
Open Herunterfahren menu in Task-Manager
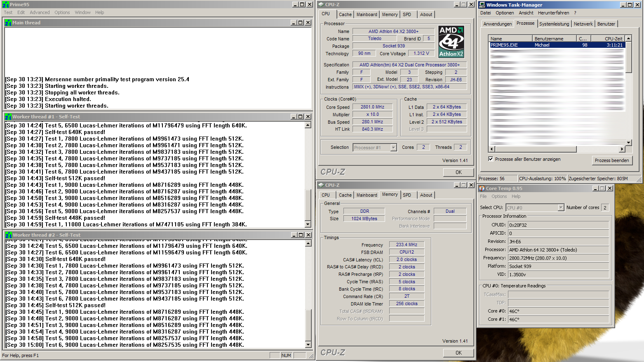point(553,13)
